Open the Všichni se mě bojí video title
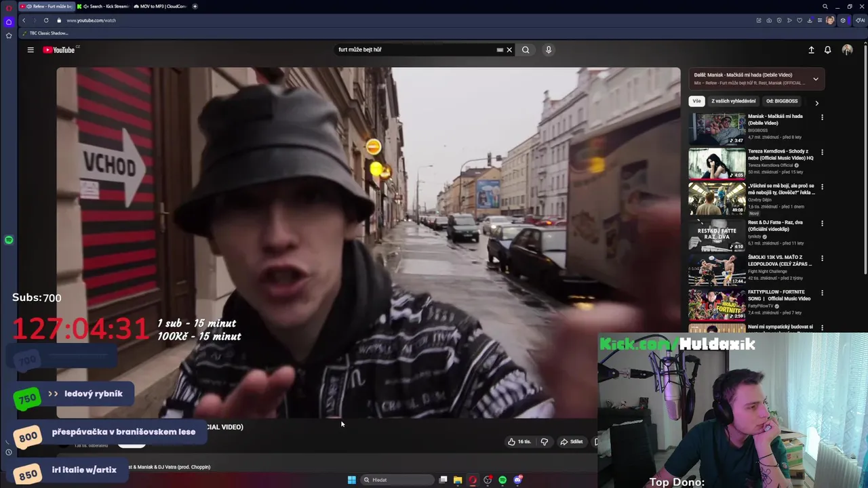868x488 pixels. click(781, 189)
